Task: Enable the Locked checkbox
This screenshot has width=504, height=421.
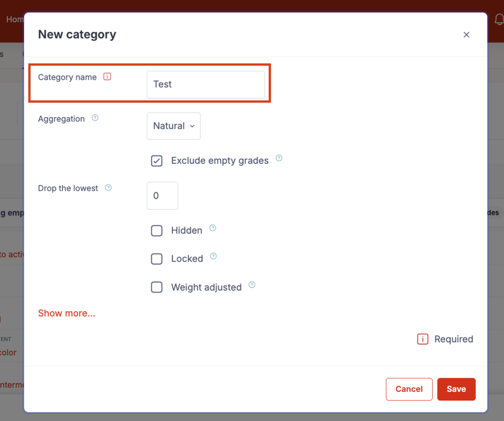Action: [x=157, y=259]
